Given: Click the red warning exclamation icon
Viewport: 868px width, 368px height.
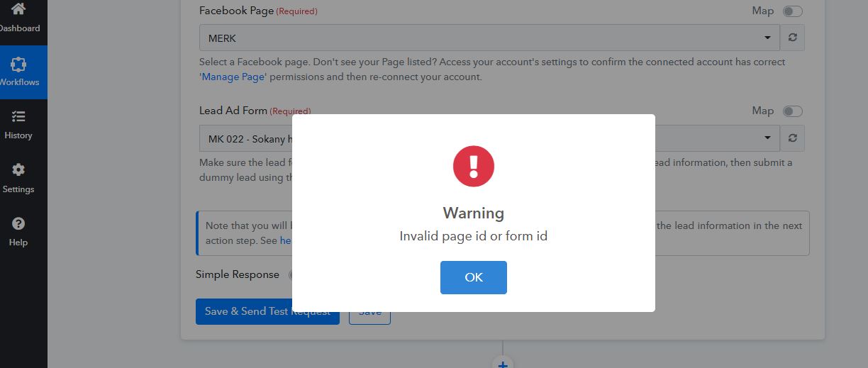Looking at the screenshot, I should point(474,167).
